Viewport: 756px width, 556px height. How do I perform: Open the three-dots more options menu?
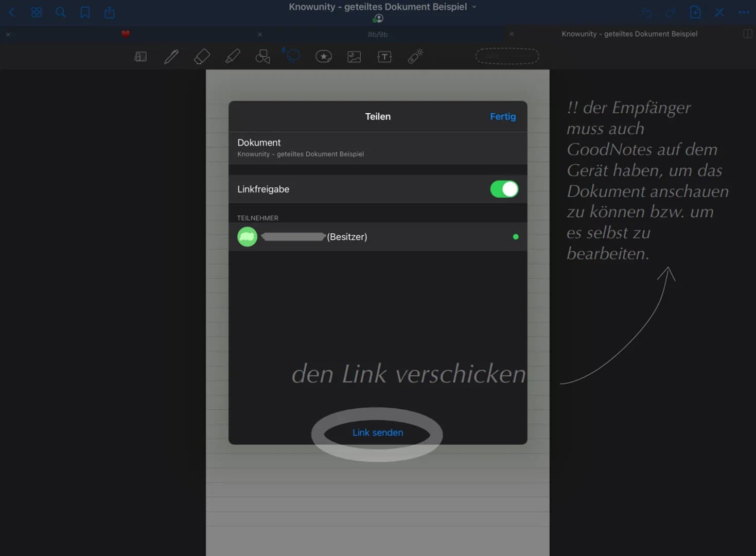[x=744, y=12]
